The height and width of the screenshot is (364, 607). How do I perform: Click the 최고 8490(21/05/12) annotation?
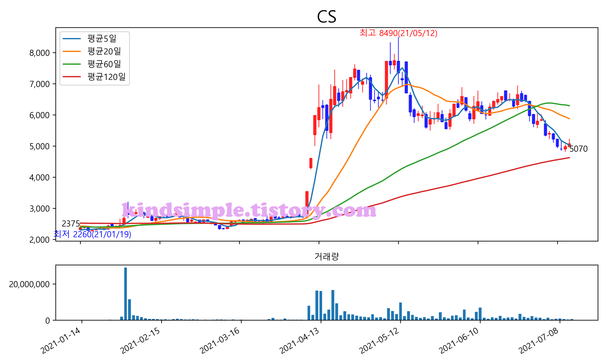pyautogui.click(x=398, y=33)
